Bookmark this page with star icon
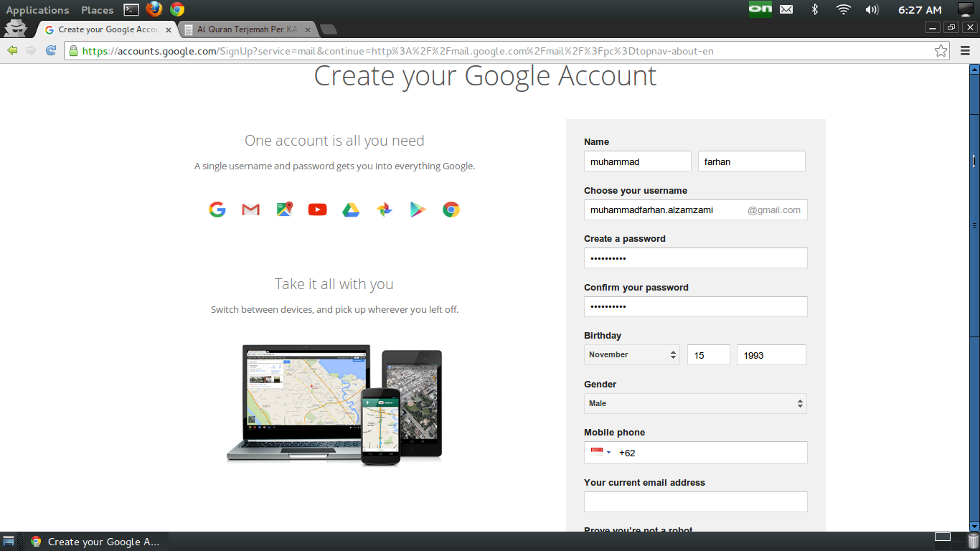 coord(941,51)
